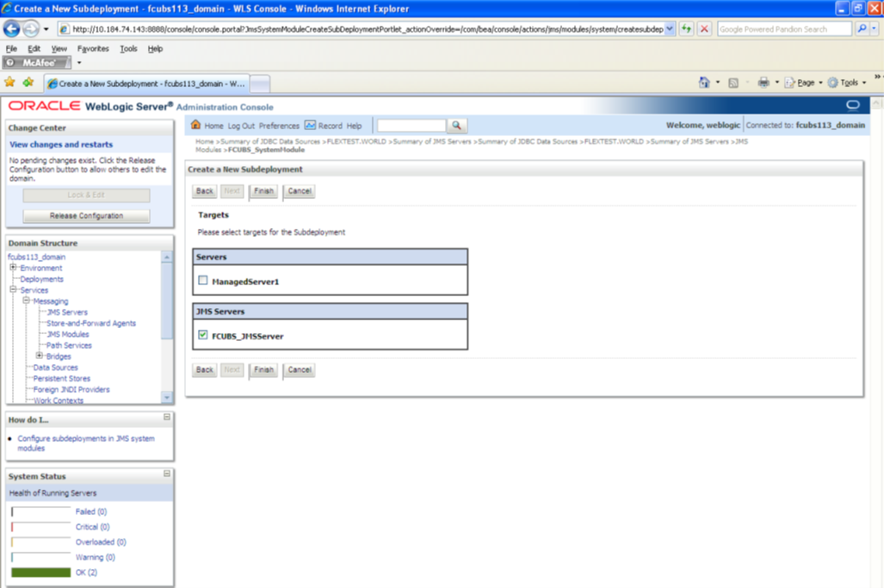Click the browser search magnifier icon
884x588 pixels.
[x=862, y=28]
